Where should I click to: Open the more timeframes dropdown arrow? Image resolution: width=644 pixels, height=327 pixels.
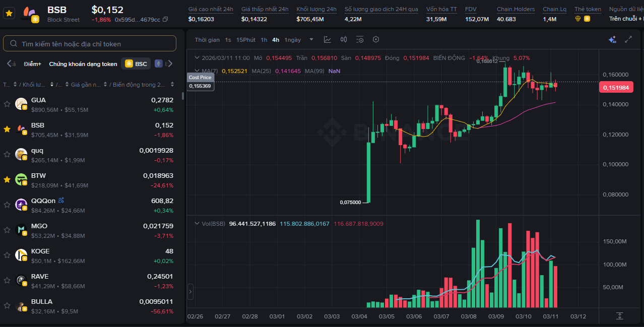pos(311,40)
